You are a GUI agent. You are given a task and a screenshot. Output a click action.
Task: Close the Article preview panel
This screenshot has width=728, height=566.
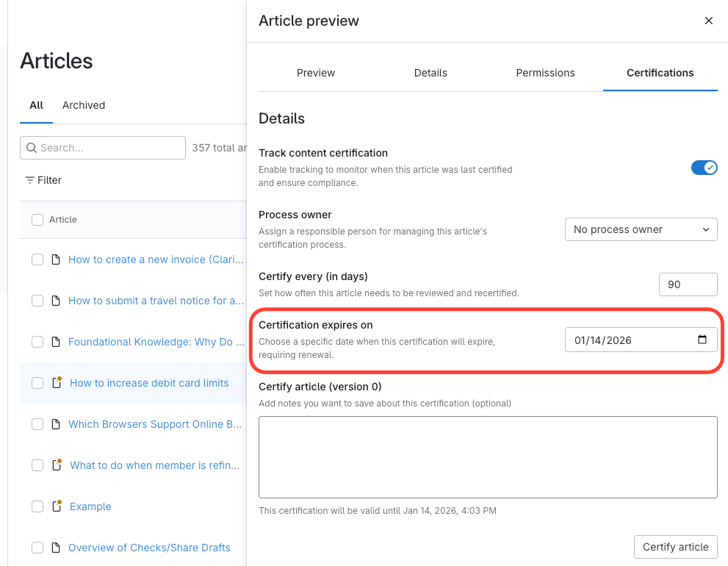[708, 21]
